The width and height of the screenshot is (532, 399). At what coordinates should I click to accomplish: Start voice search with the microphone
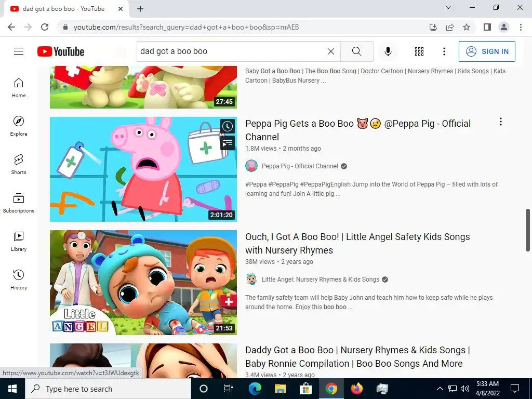point(388,51)
